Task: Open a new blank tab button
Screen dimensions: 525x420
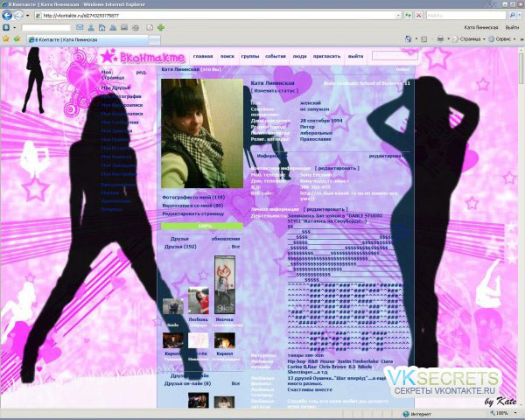Action: (154, 40)
